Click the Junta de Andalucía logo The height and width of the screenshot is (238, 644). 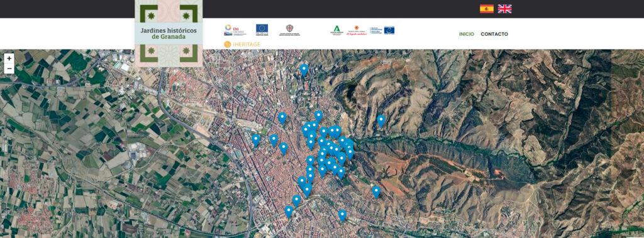(x=337, y=30)
